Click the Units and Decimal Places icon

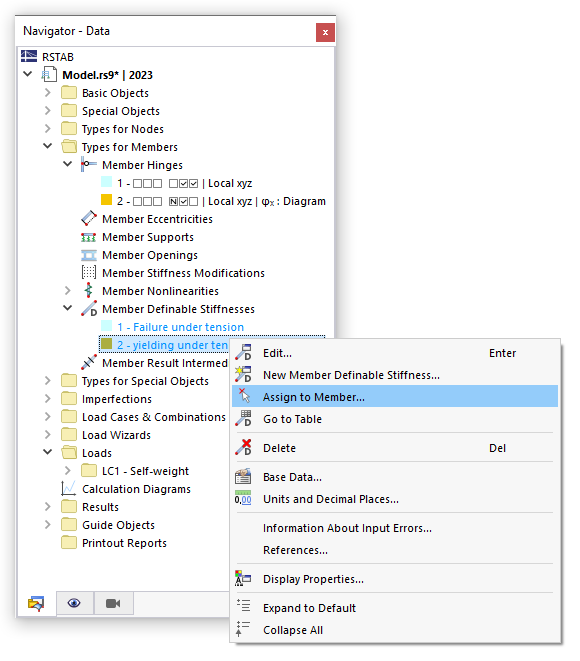point(243,498)
